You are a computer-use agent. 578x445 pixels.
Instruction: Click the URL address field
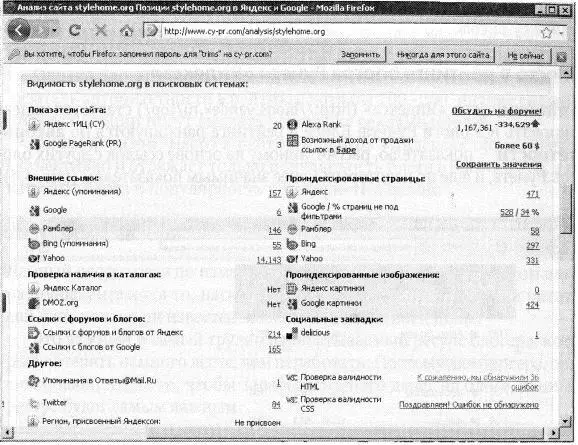point(347,32)
